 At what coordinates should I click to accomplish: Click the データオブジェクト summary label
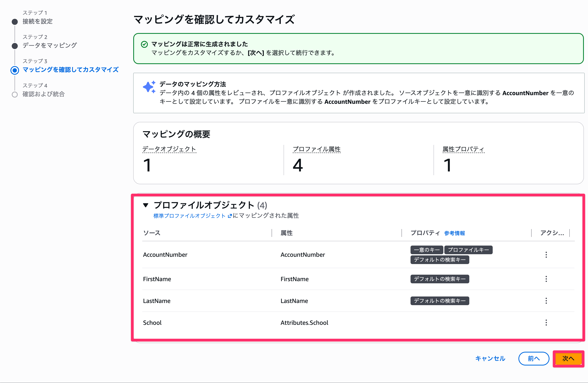click(x=169, y=149)
